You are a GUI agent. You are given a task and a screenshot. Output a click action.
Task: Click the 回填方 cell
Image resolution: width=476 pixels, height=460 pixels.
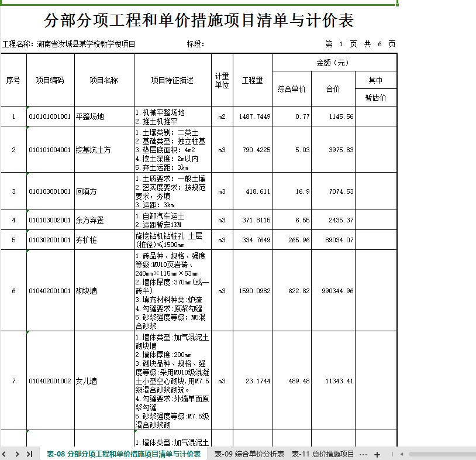(x=104, y=191)
